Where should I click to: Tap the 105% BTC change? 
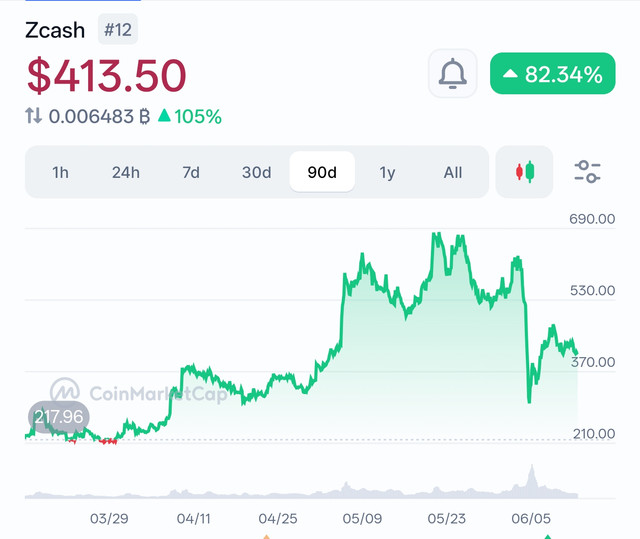pos(190,117)
